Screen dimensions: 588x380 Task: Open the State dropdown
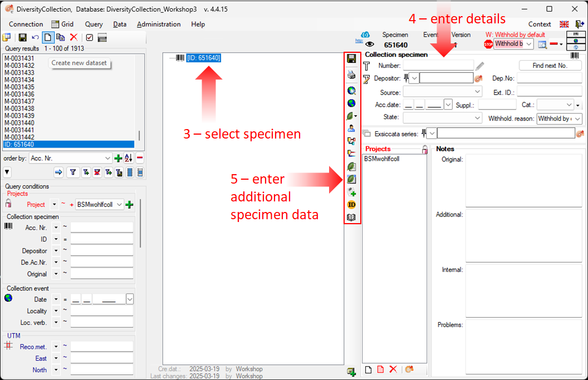[x=477, y=118]
